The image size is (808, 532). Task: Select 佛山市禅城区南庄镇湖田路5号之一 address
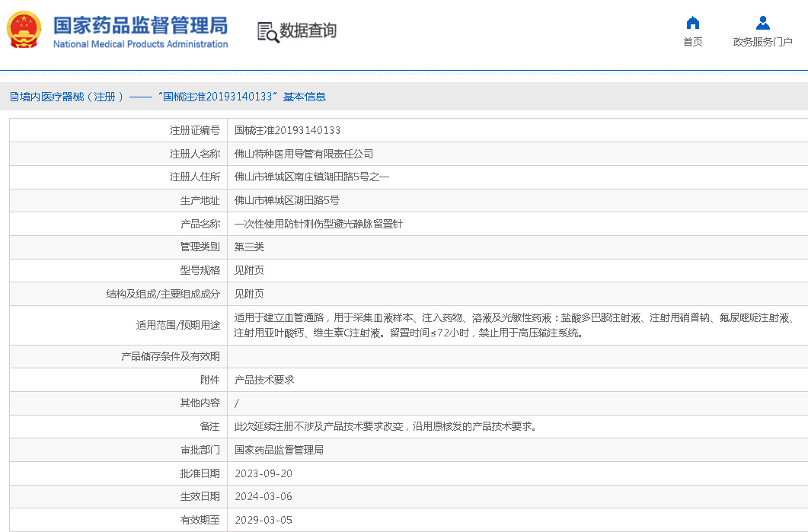(311, 177)
